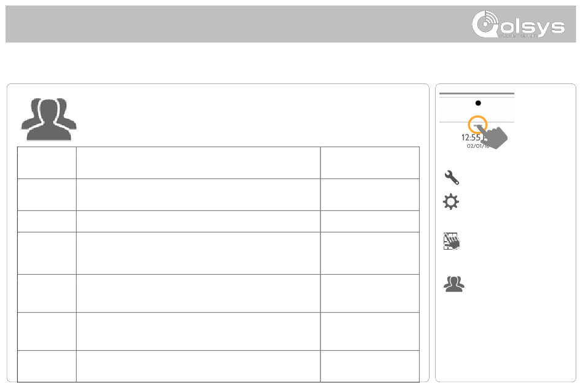Click the last row's left table cell
Image resolution: width=583 pixels, height=392 pixels.
(47, 366)
